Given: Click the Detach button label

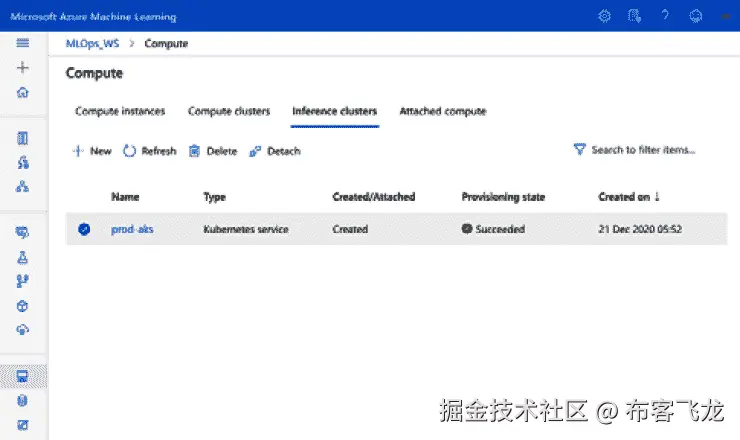Looking at the screenshot, I should 284,151.
